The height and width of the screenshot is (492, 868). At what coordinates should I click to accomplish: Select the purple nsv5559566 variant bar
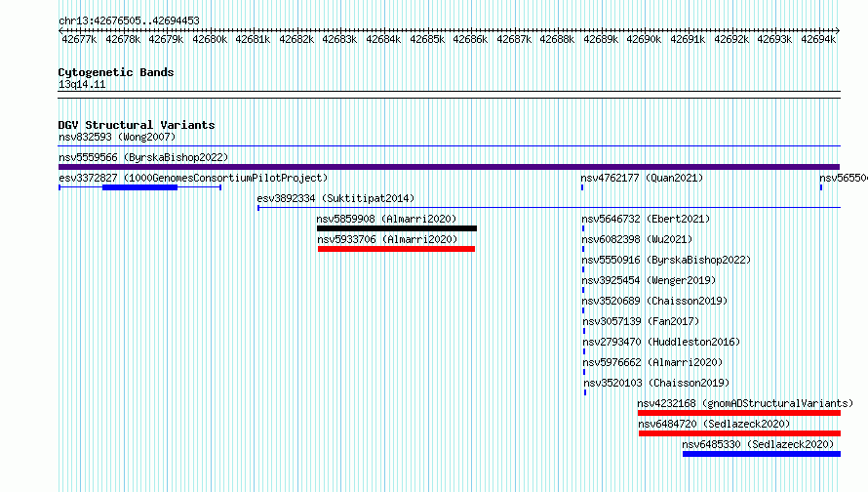[x=449, y=167]
